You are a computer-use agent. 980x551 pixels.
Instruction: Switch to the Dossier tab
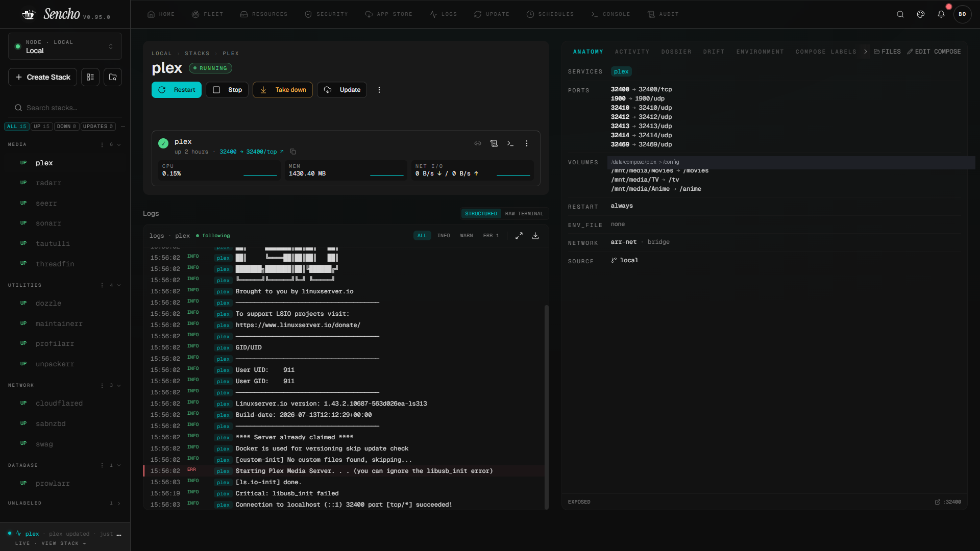676,52
